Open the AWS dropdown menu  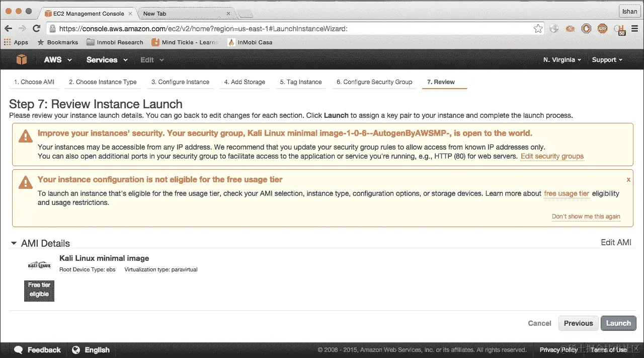(58, 59)
